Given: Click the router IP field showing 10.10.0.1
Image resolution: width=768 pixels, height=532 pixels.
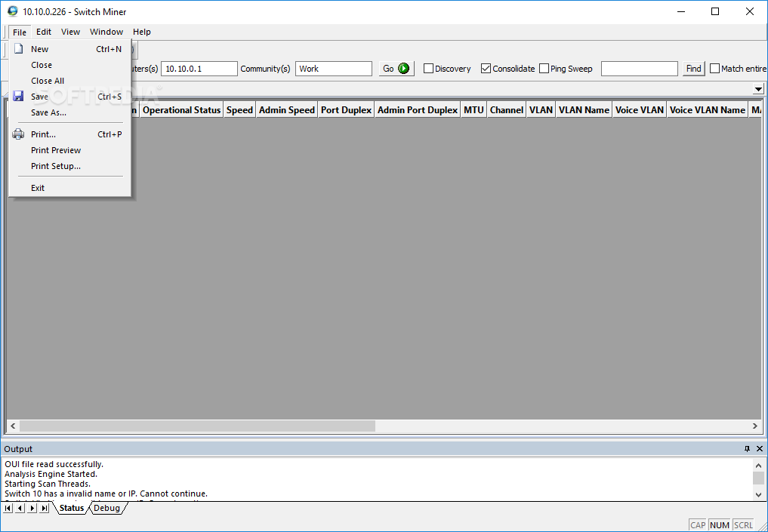Looking at the screenshot, I should tap(199, 69).
